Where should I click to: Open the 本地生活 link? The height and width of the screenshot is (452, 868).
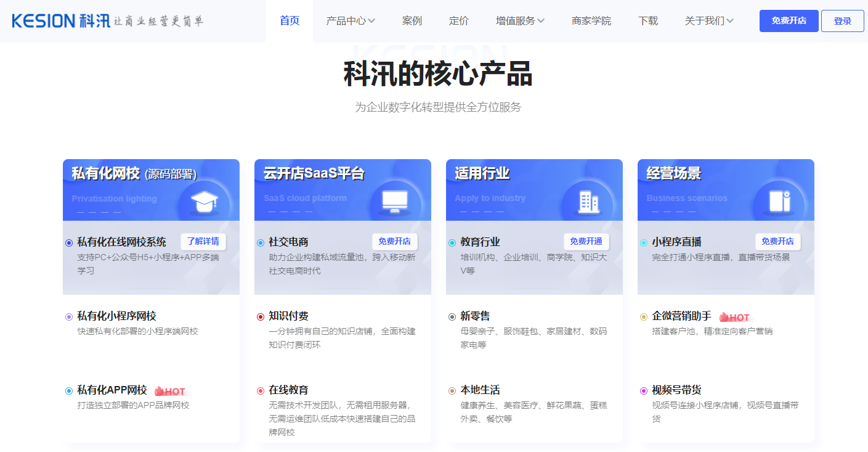(x=480, y=390)
